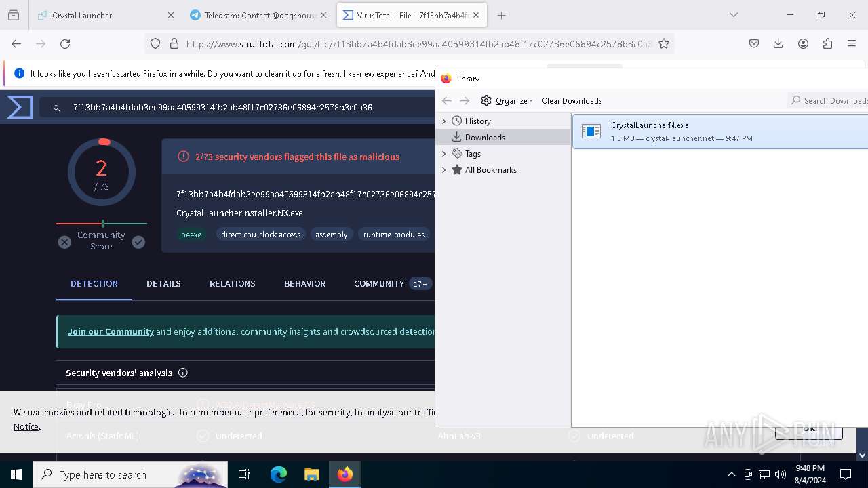Open Firefox application hamburger menu
The width and height of the screenshot is (868, 488).
tap(852, 43)
